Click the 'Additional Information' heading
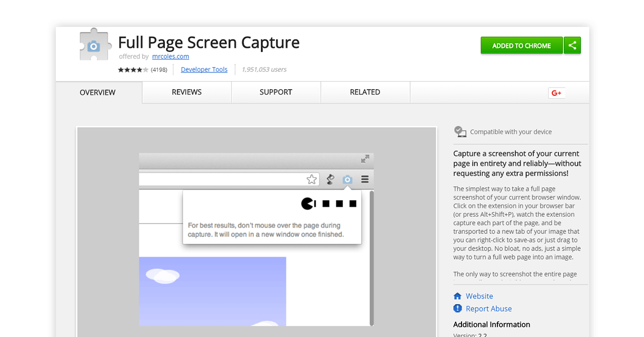The width and height of the screenshot is (644, 337). (492, 324)
